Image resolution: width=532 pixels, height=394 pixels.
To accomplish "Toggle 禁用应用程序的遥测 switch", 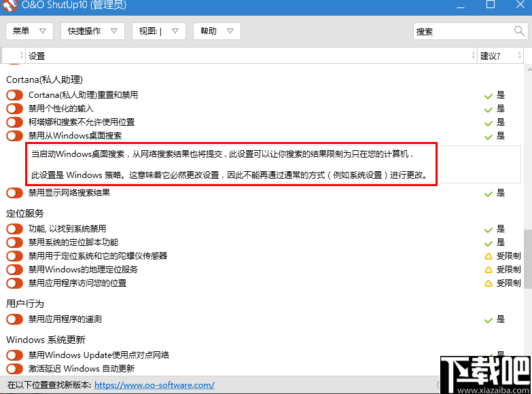I will pyautogui.click(x=14, y=319).
